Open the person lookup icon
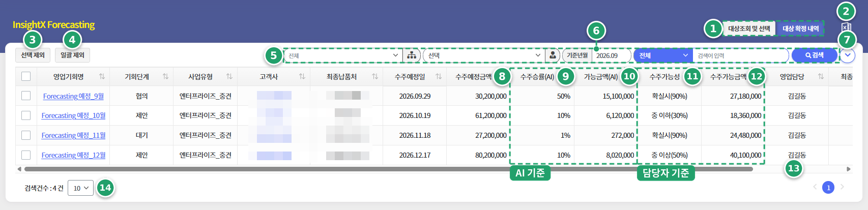Viewport: 868px width, 210px height. coord(553,55)
